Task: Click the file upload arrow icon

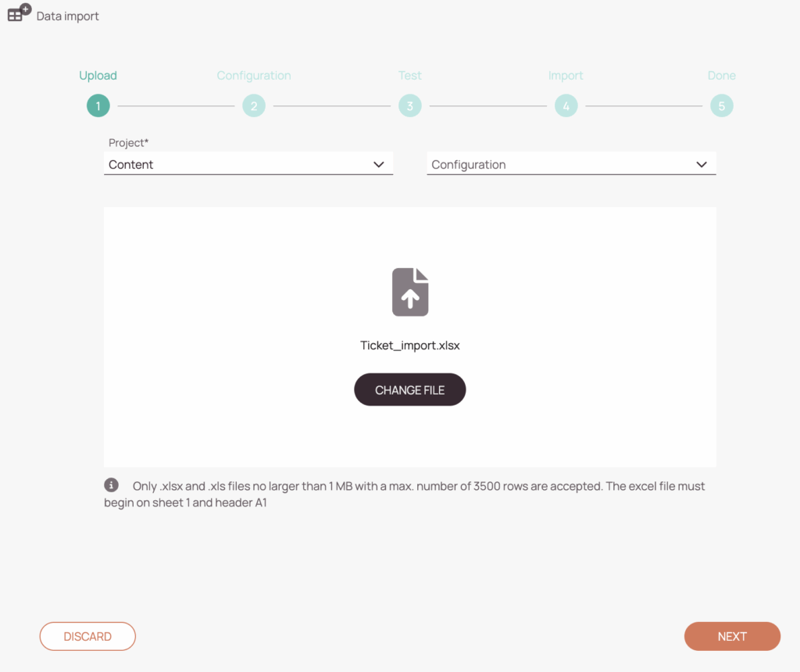Action: (410, 292)
